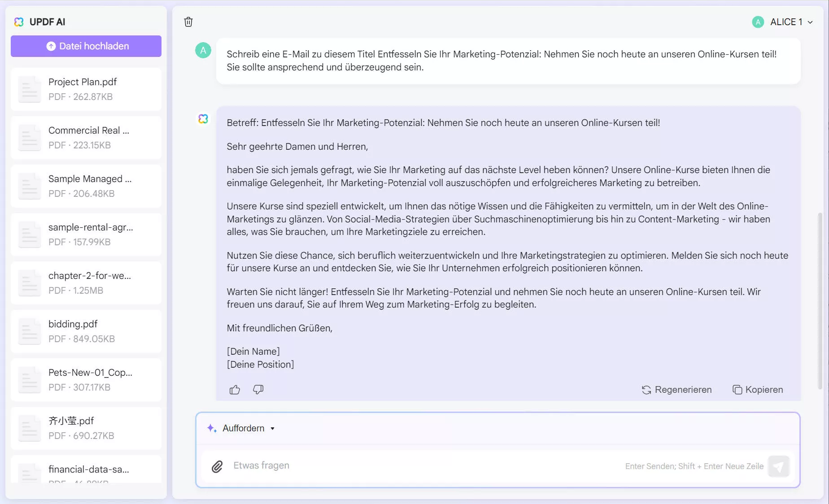
Task: Open the chapter-2-for-we PDF file
Action: pyautogui.click(x=86, y=282)
